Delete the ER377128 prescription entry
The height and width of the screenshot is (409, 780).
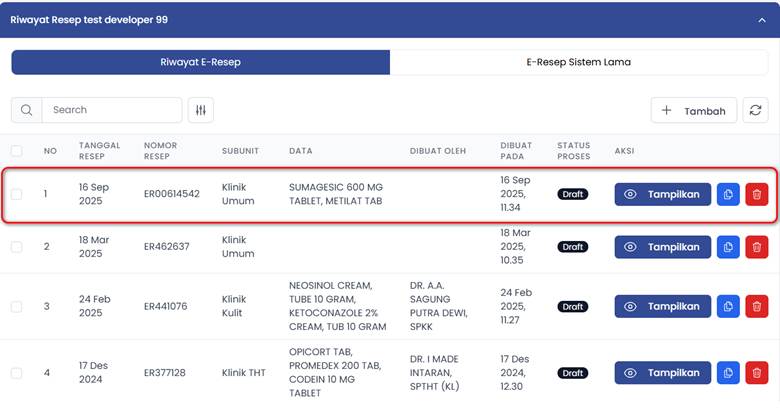(756, 373)
